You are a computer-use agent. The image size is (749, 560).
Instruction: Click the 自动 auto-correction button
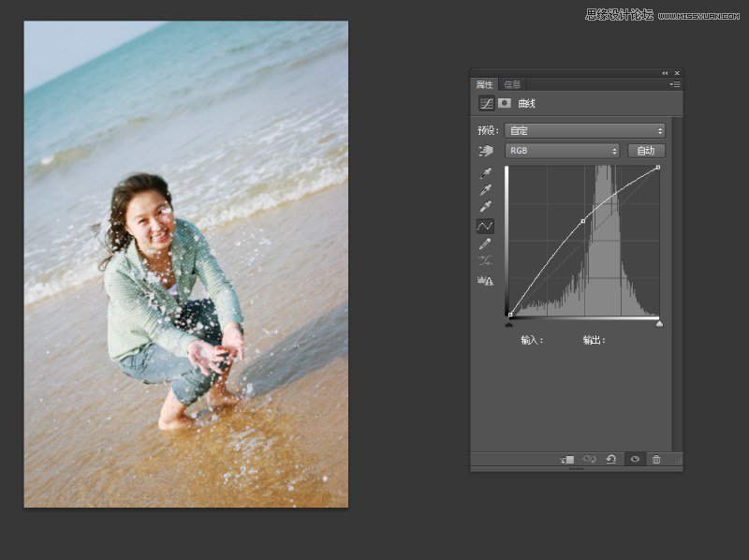tap(646, 150)
